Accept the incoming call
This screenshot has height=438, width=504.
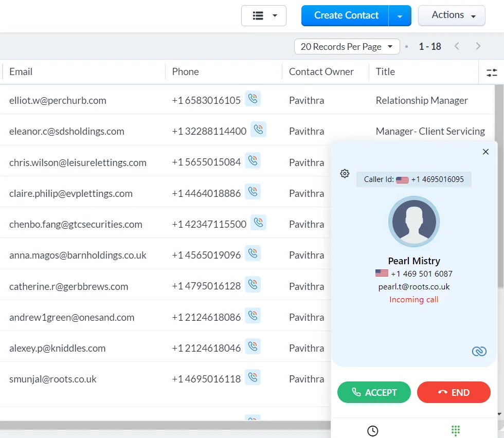(374, 392)
